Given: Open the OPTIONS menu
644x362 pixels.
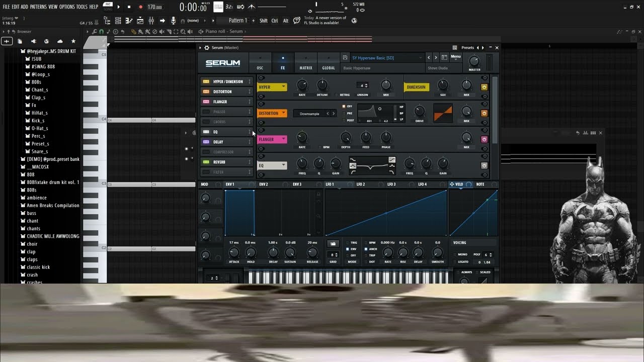Looking at the screenshot, I should pyautogui.click(x=67, y=7).
